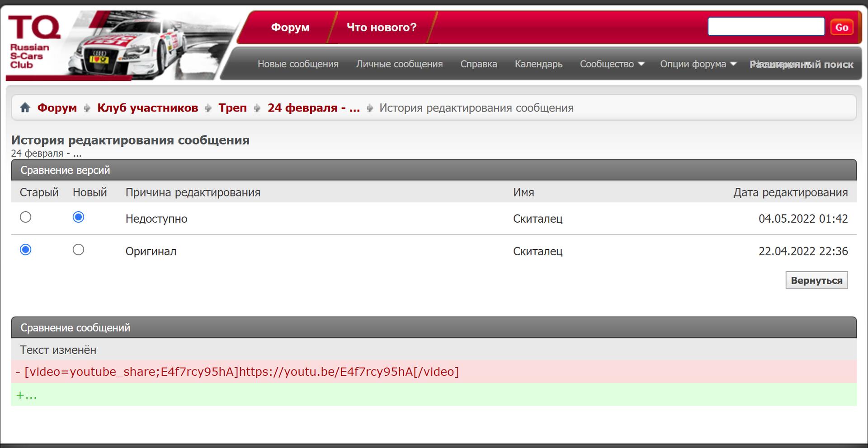Viewport: 868px width, 448px height.
Task: Expand the Опции форума dropdown menu
Action: 698,64
